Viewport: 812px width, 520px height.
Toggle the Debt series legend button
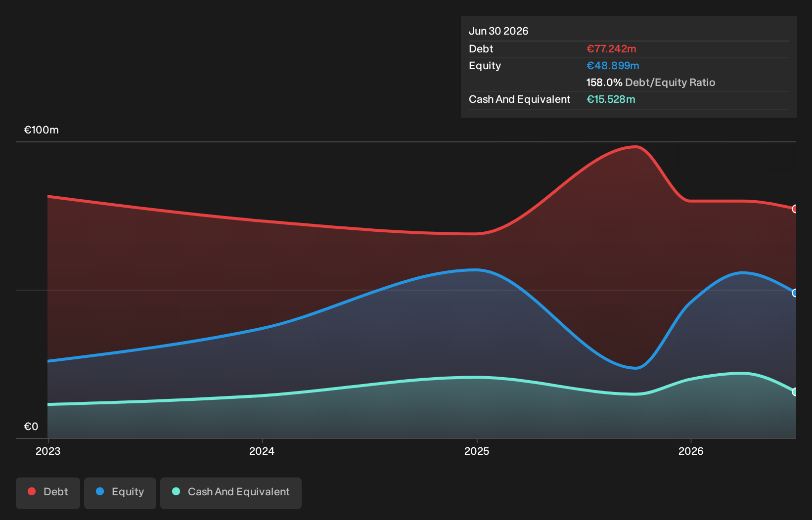coord(48,493)
